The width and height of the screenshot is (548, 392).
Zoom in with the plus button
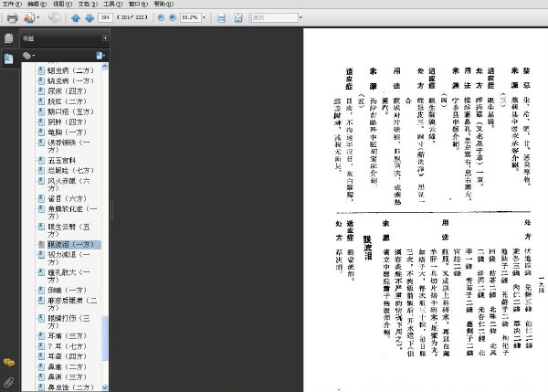pos(173,17)
